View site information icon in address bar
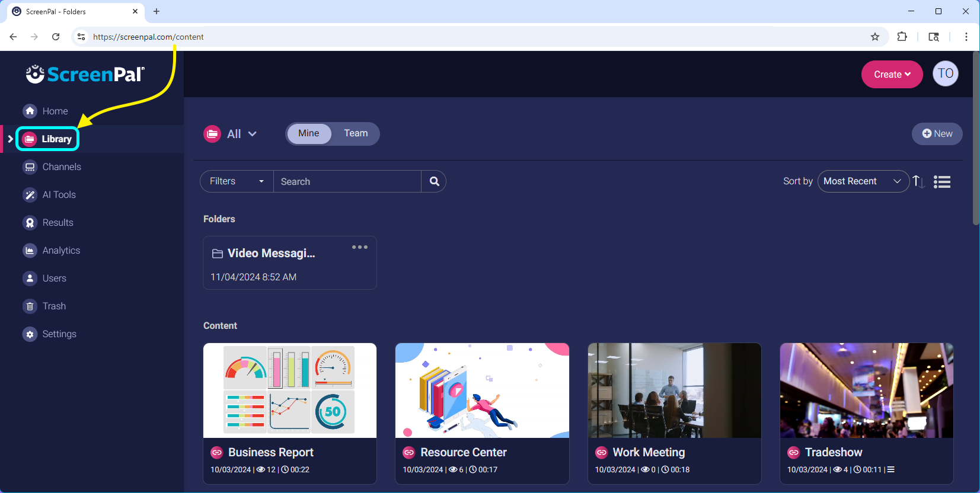Viewport: 980px width, 493px height. point(81,37)
